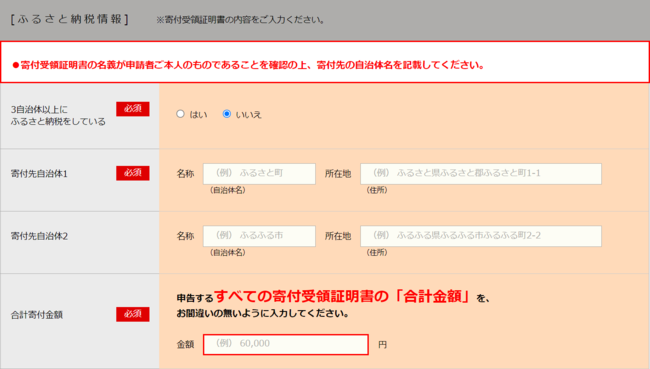This screenshot has height=369, width=650.
Task: Click the はい label text
Action: click(x=198, y=115)
